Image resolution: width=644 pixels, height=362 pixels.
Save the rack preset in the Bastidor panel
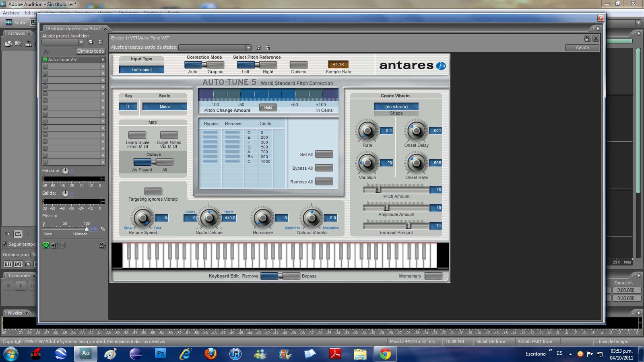pos(91,41)
